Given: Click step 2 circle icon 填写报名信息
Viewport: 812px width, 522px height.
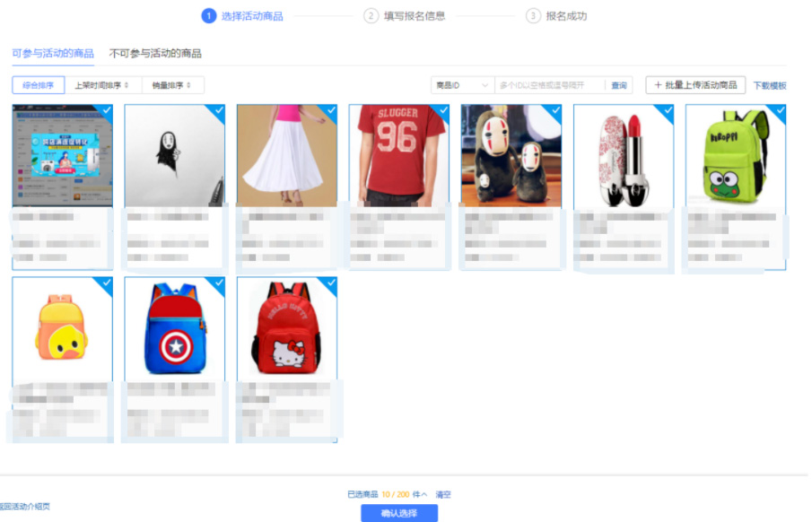Looking at the screenshot, I should (x=371, y=16).
